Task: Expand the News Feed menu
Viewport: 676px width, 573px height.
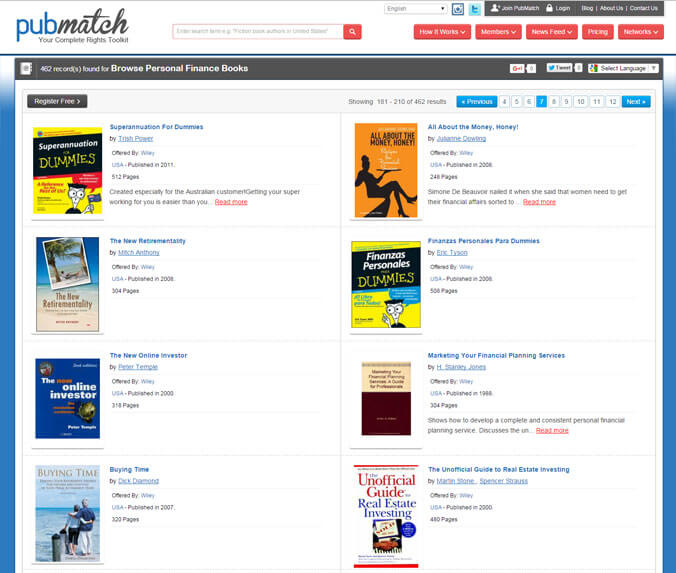Action: coord(552,32)
